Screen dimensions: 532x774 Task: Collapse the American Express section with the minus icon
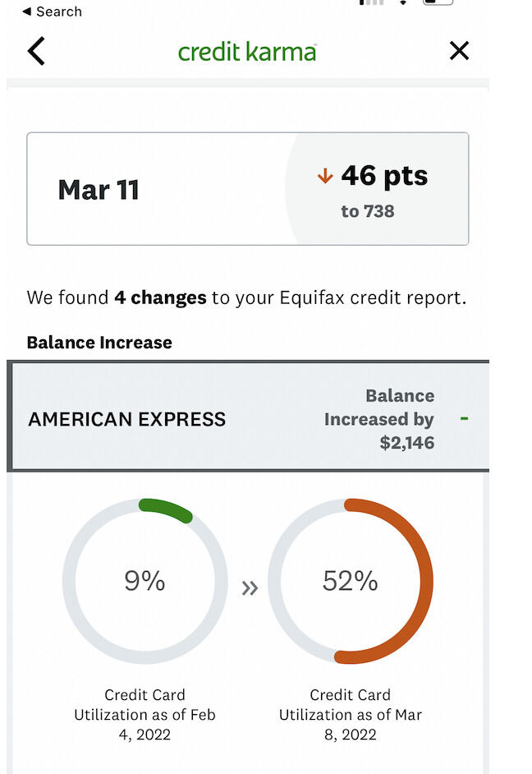464,418
